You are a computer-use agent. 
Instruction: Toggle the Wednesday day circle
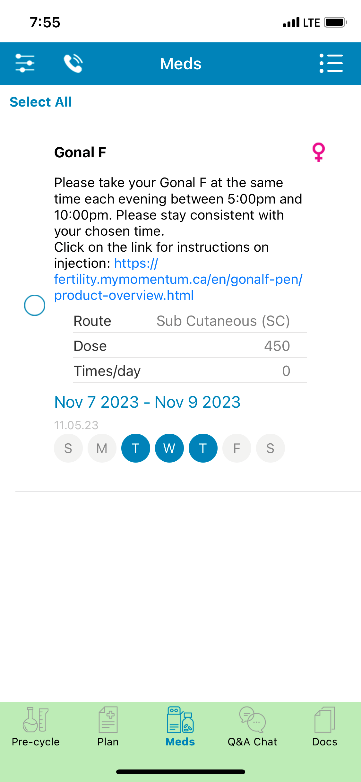tap(169, 448)
